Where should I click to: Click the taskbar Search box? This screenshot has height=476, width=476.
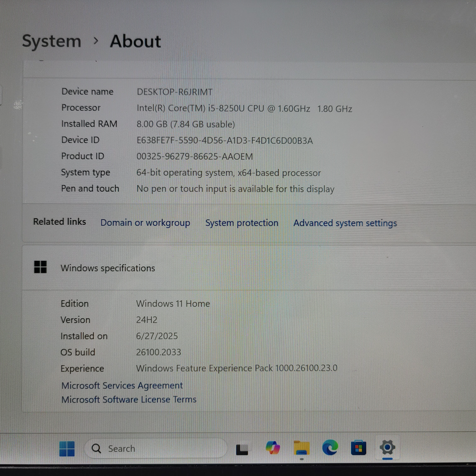[156, 448]
